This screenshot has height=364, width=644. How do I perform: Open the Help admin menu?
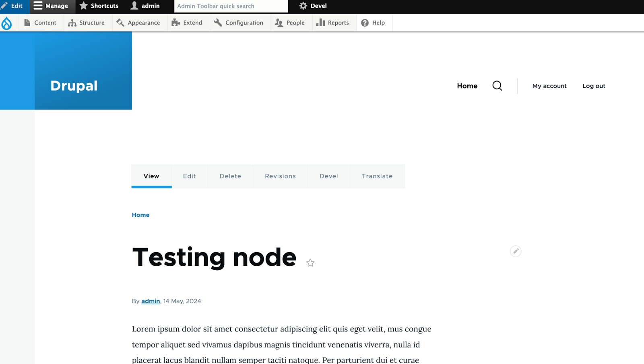pyautogui.click(x=374, y=23)
